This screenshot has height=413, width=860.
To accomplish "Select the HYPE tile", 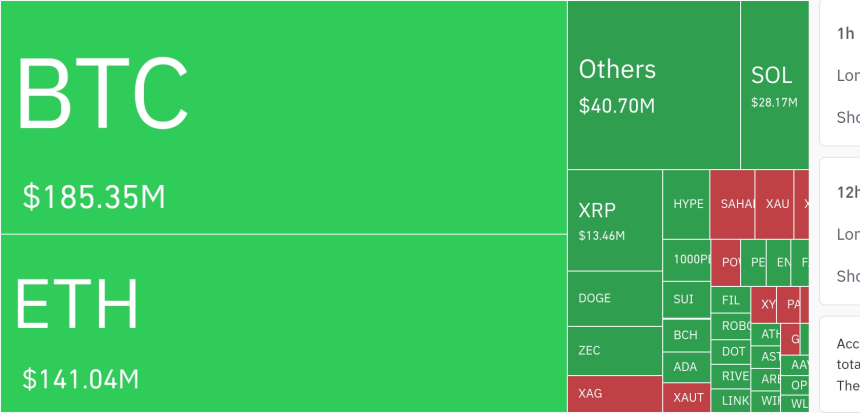I will point(686,204).
